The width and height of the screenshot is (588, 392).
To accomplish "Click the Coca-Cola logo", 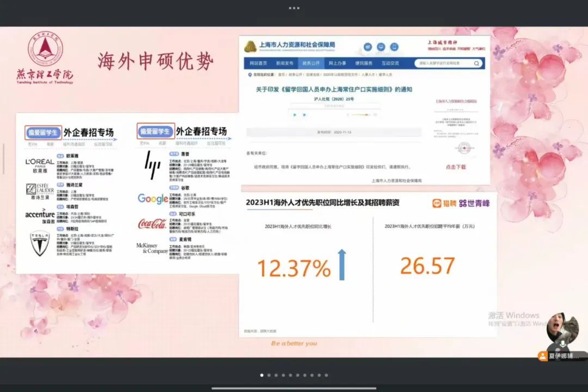I will (x=152, y=224).
